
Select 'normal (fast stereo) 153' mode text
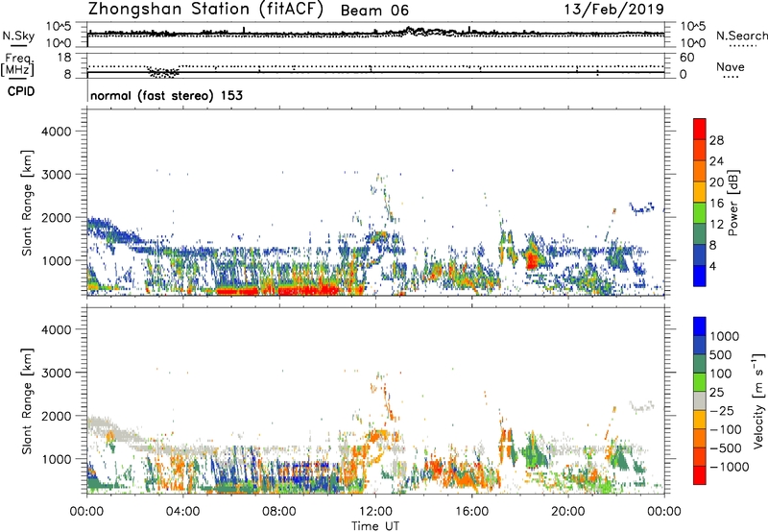tap(166, 95)
